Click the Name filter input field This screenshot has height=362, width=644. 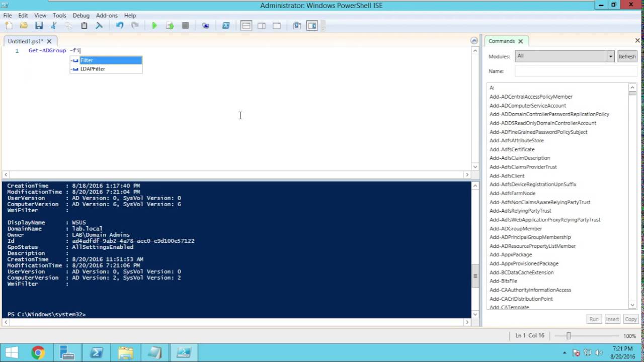(576, 71)
